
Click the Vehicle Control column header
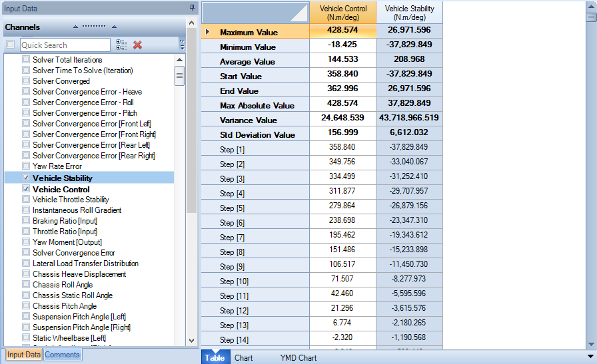tap(343, 13)
